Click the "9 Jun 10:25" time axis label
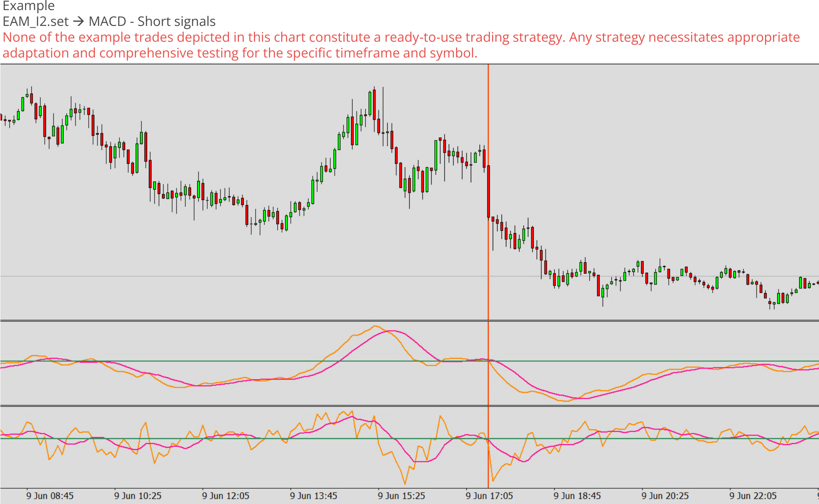Screen dimensions: 819x504 click(x=138, y=496)
